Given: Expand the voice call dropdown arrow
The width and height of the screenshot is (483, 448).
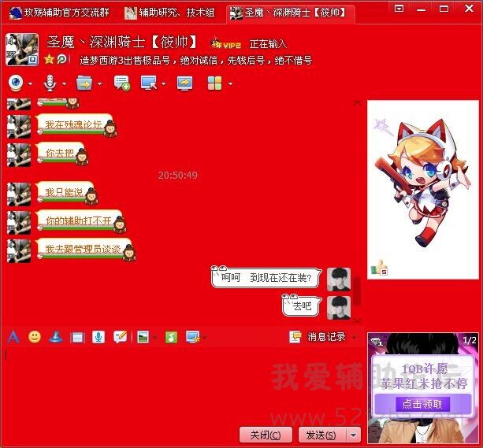Looking at the screenshot, I should pyautogui.click(x=64, y=83).
